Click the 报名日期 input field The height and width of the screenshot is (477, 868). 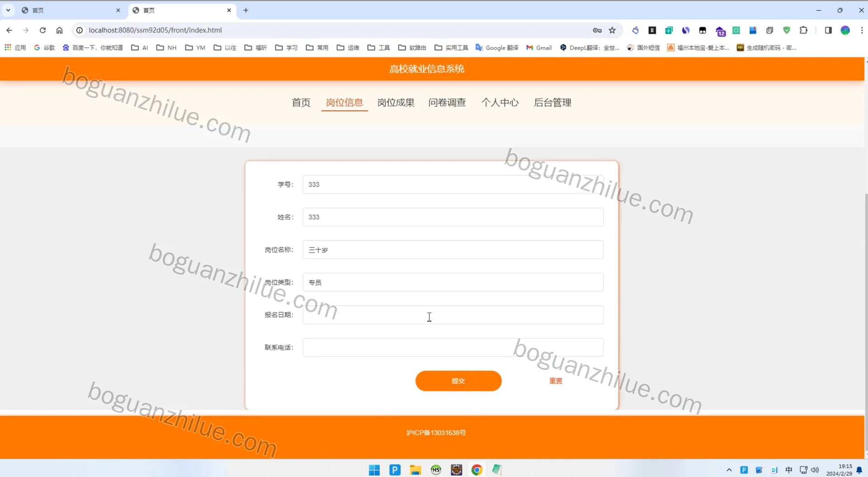pyautogui.click(x=453, y=315)
